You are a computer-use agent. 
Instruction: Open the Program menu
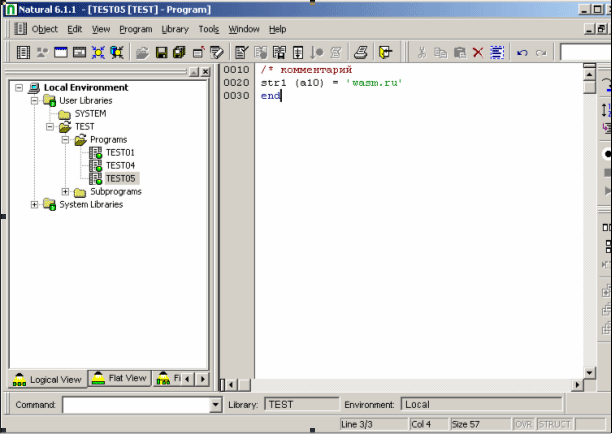tap(136, 29)
